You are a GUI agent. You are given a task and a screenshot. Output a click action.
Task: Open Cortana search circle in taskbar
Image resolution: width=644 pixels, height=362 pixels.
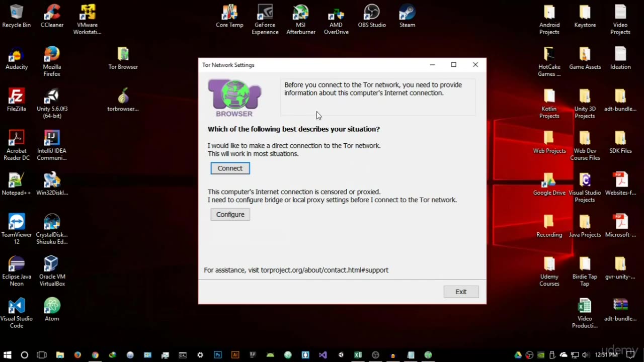[x=24, y=355]
